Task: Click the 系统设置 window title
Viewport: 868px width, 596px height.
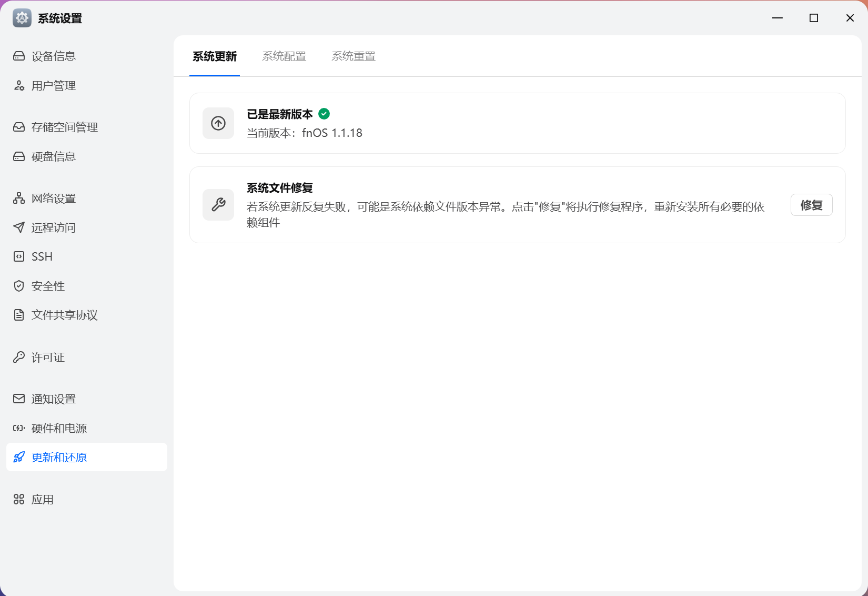Action: pos(60,18)
